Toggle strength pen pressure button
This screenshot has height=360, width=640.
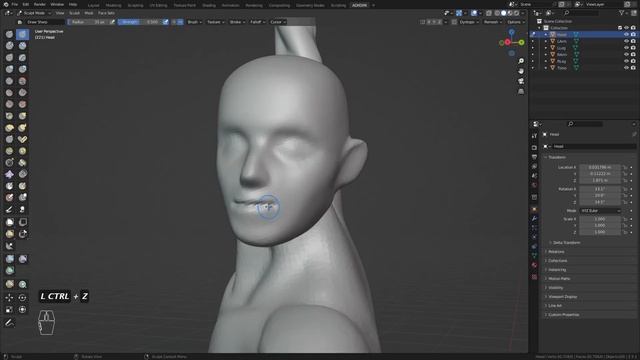pos(165,22)
